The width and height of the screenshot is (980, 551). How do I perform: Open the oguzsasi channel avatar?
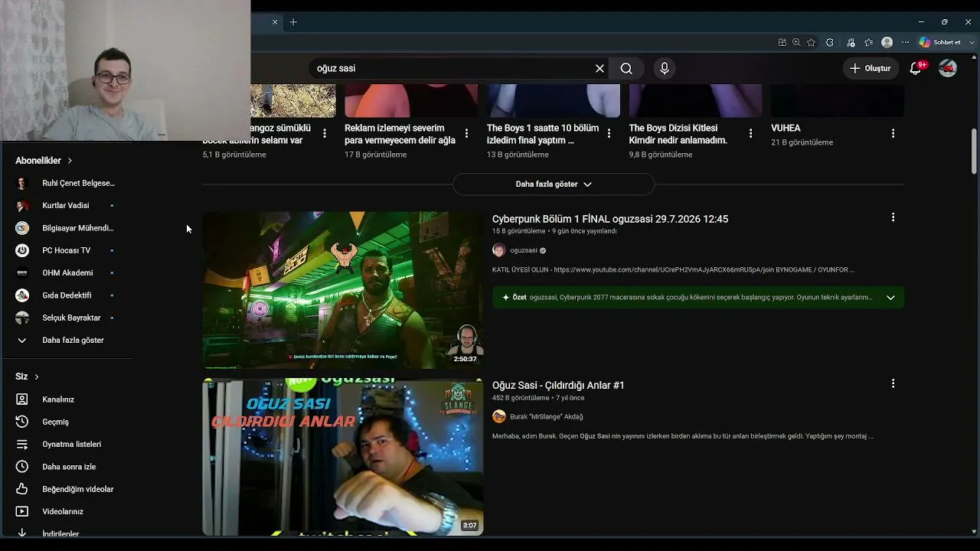point(499,250)
